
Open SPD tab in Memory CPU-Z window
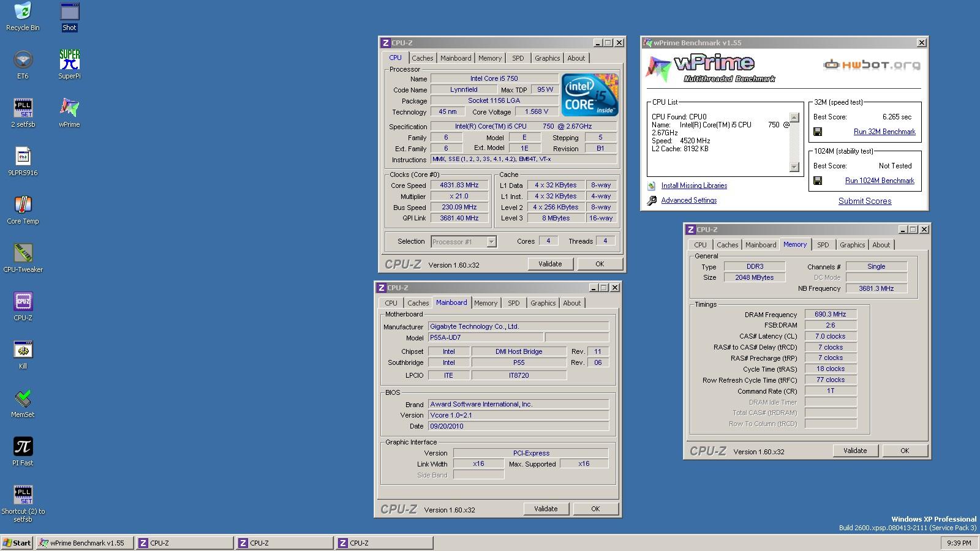point(823,245)
